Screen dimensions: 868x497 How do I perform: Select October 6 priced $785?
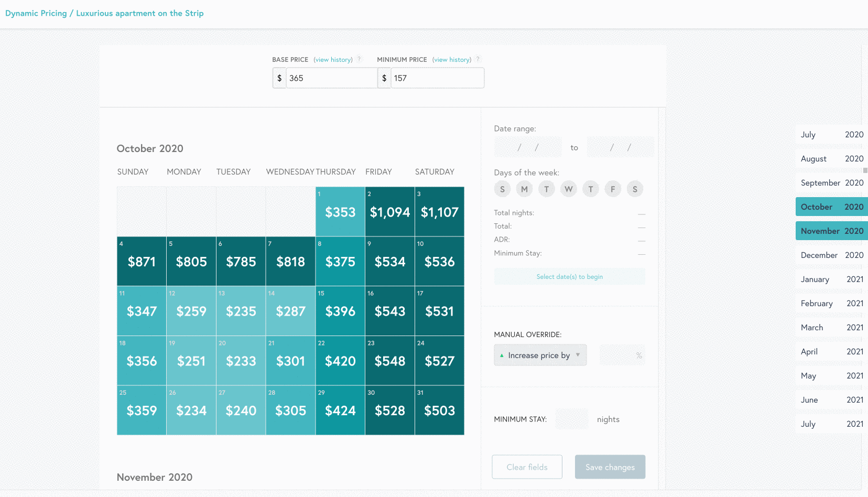click(x=241, y=261)
